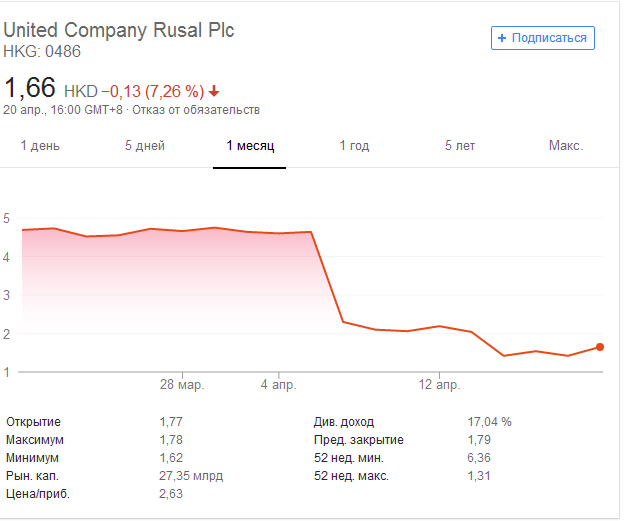This screenshot has width=629, height=521.
Task: Open the Макс. time range tab
Action: coord(565,146)
